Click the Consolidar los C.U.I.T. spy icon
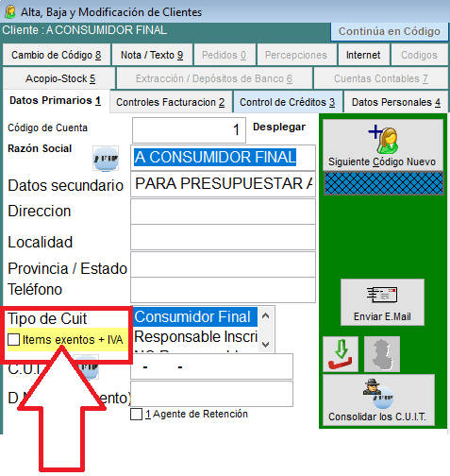 [378, 394]
